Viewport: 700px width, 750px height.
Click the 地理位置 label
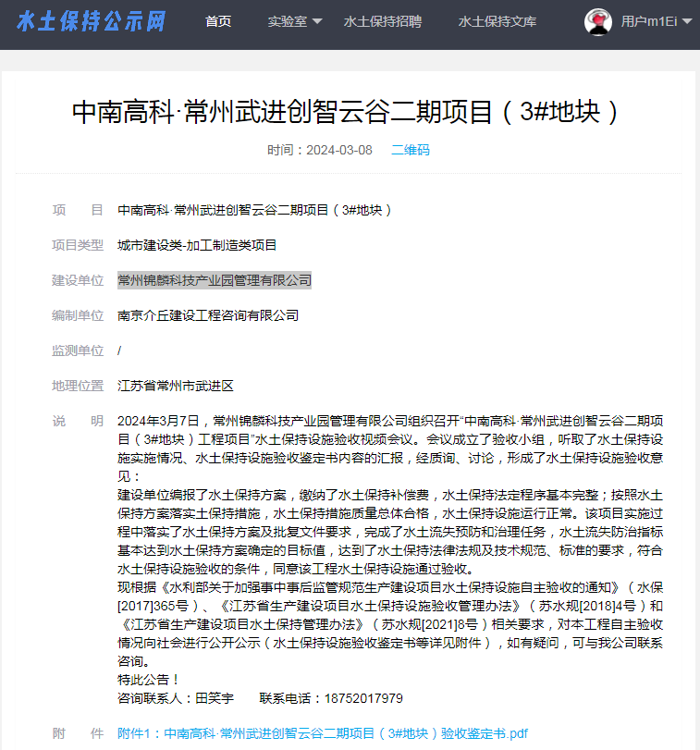pyautogui.click(x=78, y=386)
